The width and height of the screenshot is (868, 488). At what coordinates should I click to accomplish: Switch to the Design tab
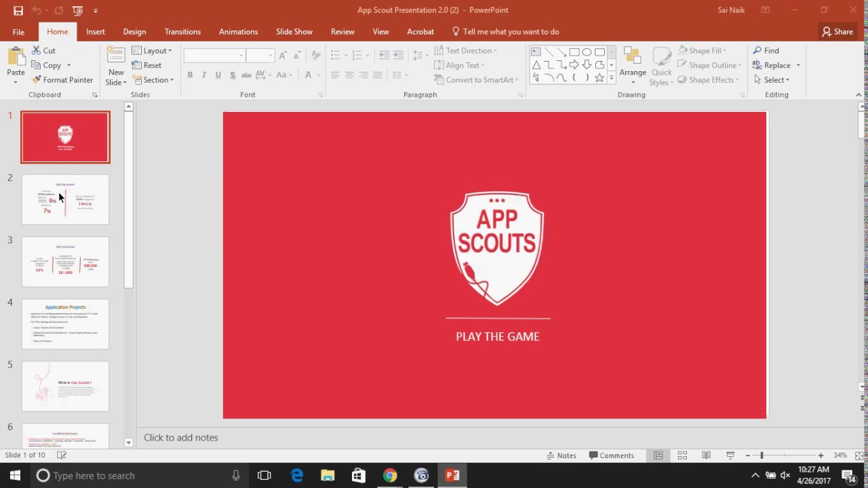click(x=134, y=32)
